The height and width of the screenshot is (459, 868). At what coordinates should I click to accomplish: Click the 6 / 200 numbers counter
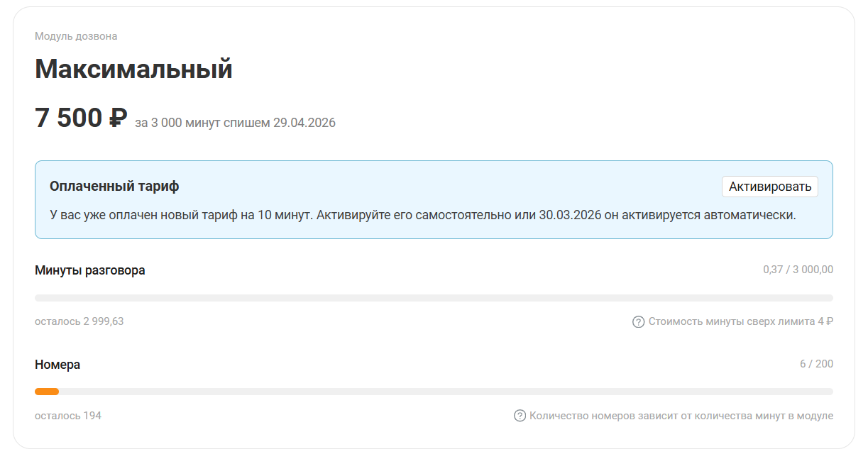pos(816,364)
